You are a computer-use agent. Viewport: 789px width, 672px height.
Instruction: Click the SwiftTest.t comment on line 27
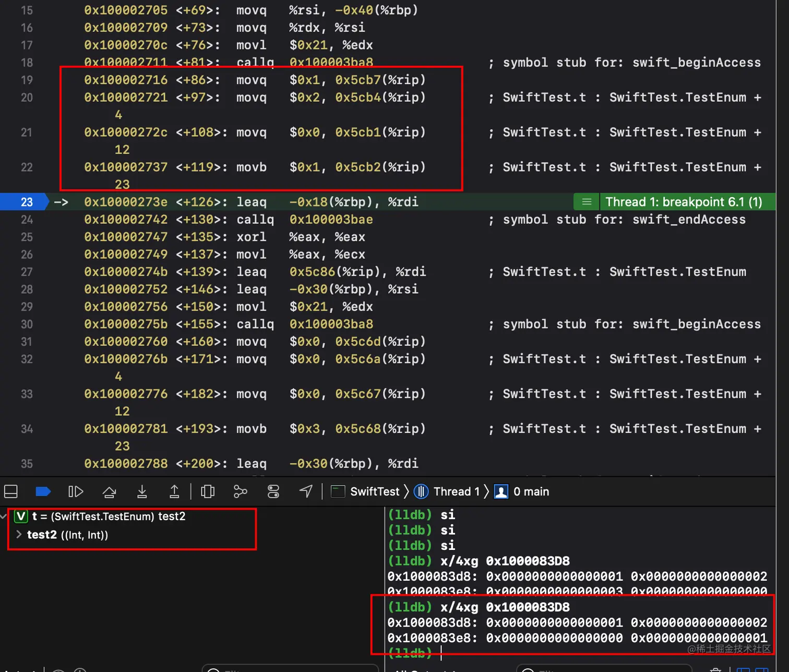[x=618, y=272]
